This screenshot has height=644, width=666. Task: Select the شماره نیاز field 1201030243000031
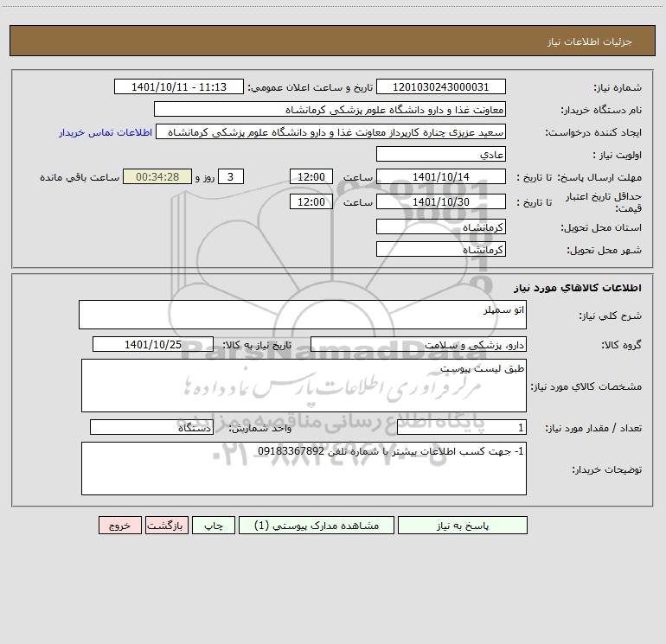[x=441, y=86]
